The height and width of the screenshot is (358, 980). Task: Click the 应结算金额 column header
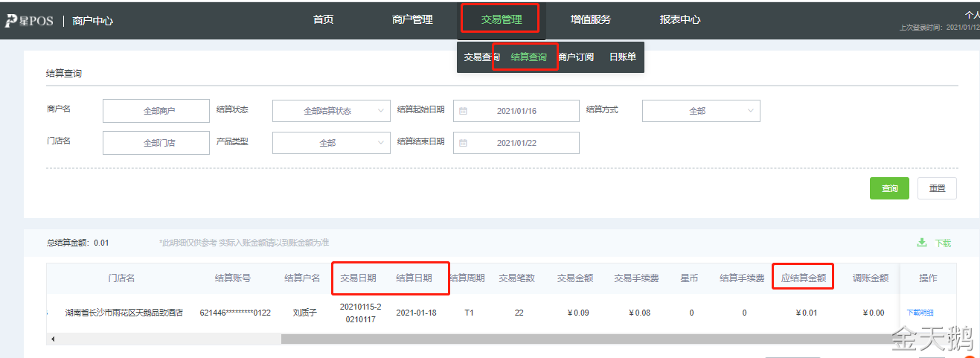coord(804,278)
